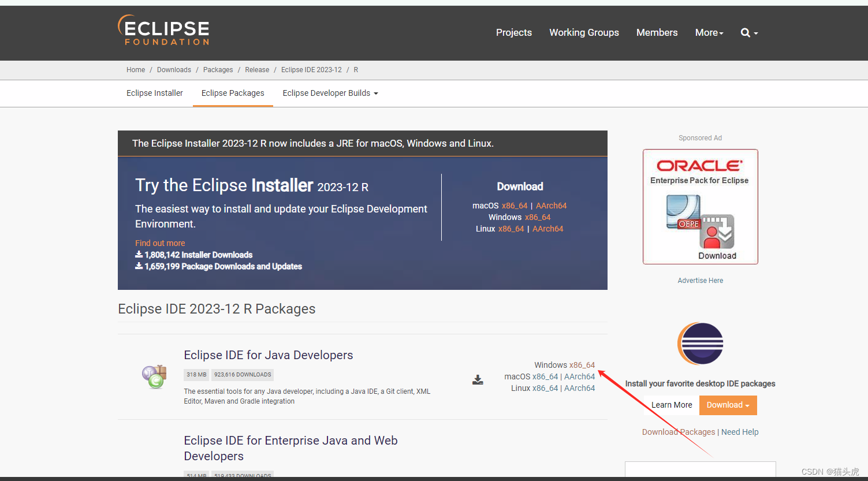Open the search magnifier icon
The height and width of the screenshot is (481, 868).
[746, 32]
